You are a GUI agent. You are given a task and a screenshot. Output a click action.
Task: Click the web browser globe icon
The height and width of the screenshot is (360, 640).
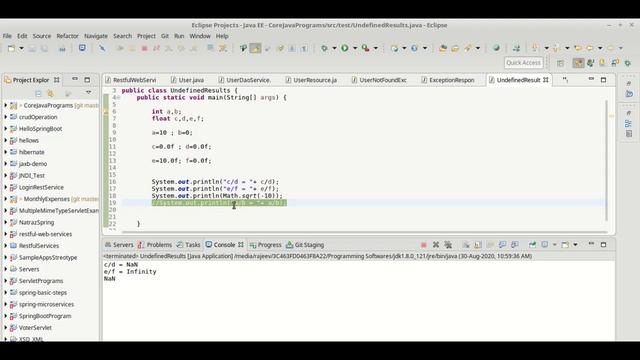pos(496,48)
